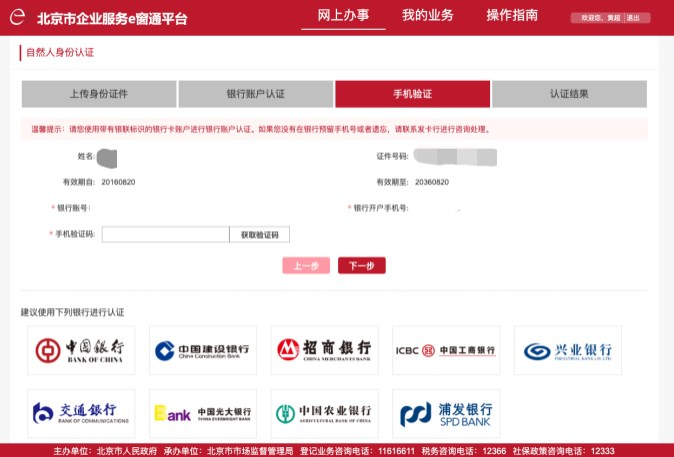Select the 中国光大银行 Everbright logo

point(203,412)
